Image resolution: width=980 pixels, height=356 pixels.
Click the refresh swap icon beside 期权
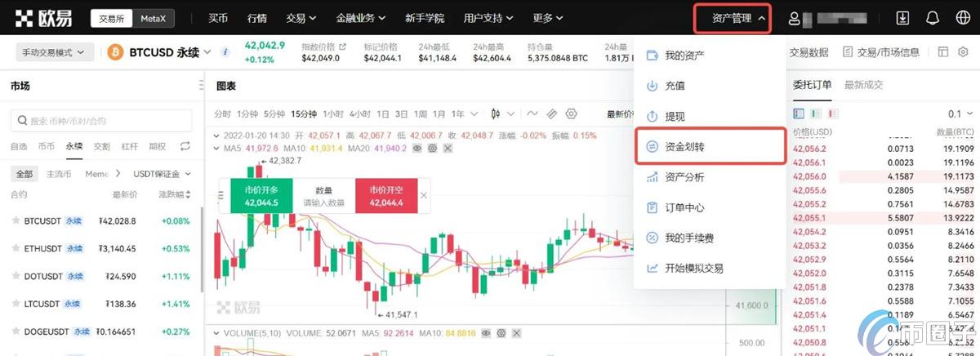click(185, 146)
